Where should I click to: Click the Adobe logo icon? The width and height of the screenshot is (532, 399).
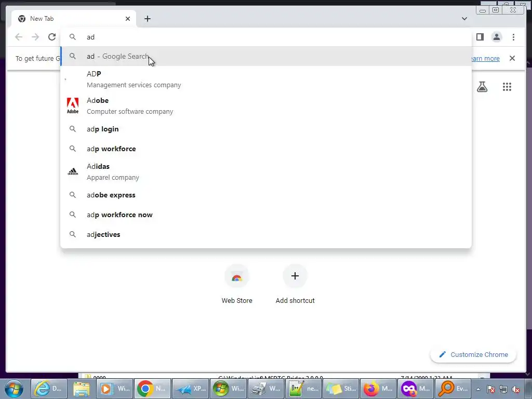[73, 105]
